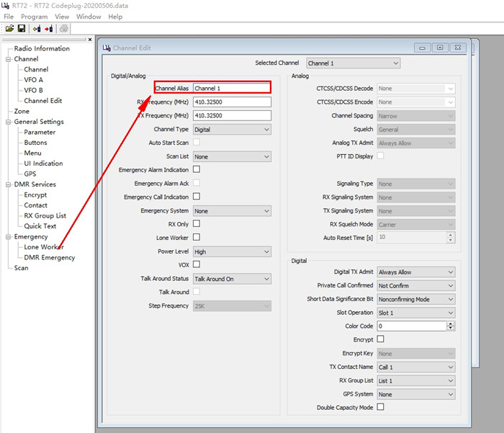The height and width of the screenshot is (433, 504).
Task: Open RX Group List tree item
Action: pos(45,216)
